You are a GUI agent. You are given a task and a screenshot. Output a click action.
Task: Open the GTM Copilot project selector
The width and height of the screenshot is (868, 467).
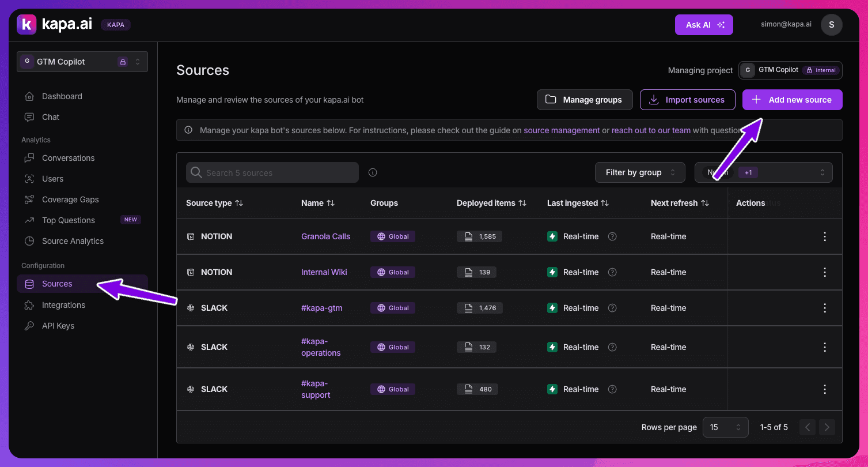(82, 62)
